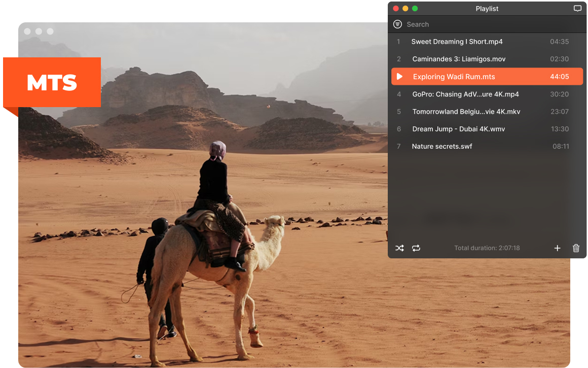Open the search filter icon
Viewport: 588px width, 368px height.
pyautogui.click(x=397, y=24)
